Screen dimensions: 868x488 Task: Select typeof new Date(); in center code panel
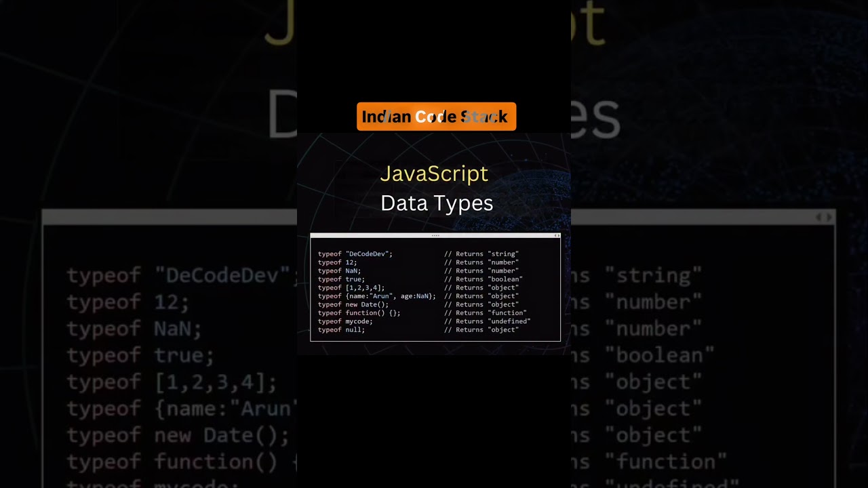pyautogui.click(x=353, y=305)
